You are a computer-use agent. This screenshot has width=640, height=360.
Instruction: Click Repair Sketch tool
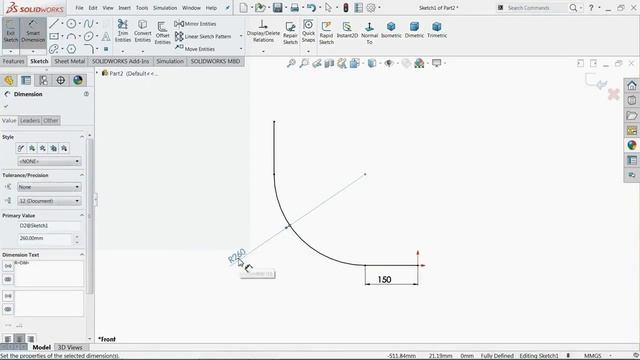coord(290,33)
